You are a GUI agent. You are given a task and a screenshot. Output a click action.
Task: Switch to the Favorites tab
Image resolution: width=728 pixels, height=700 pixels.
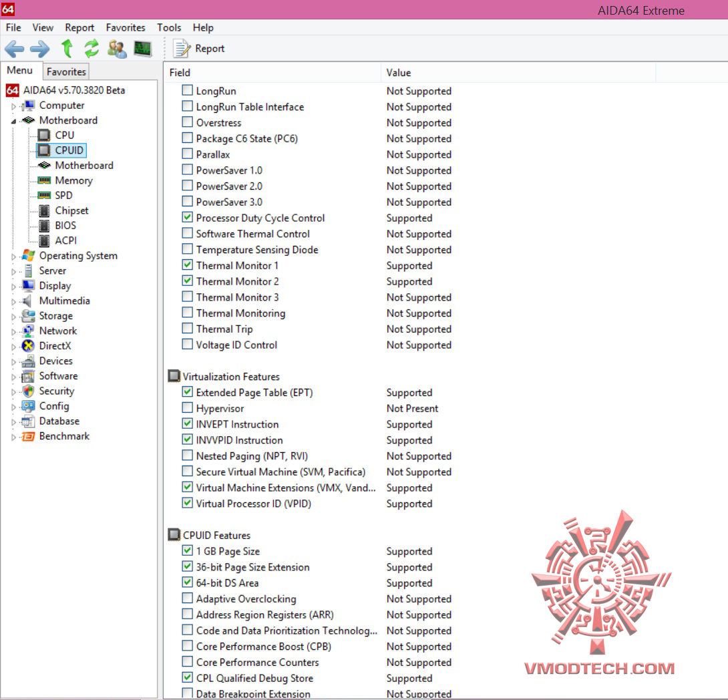point(66,72)
